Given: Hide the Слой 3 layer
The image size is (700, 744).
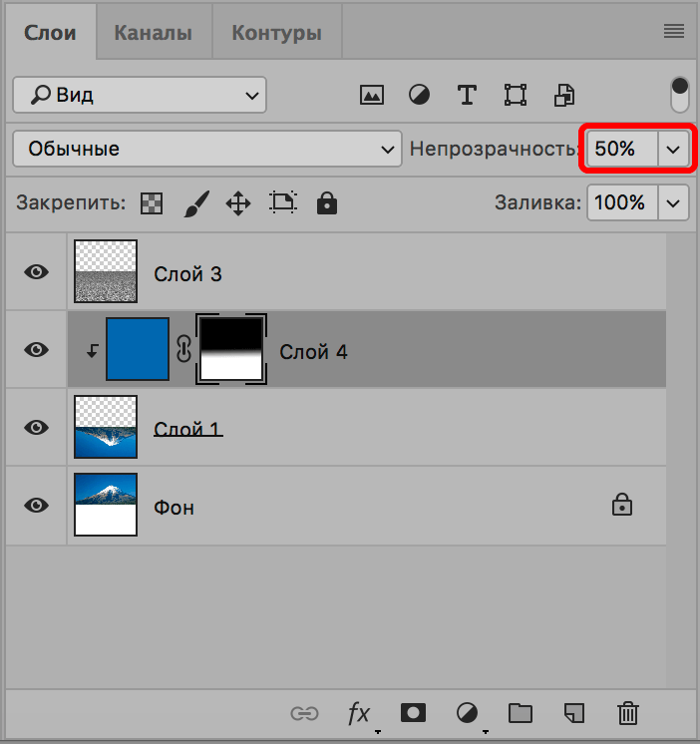Looking at the screenshot, I should (x=37, y=271).
